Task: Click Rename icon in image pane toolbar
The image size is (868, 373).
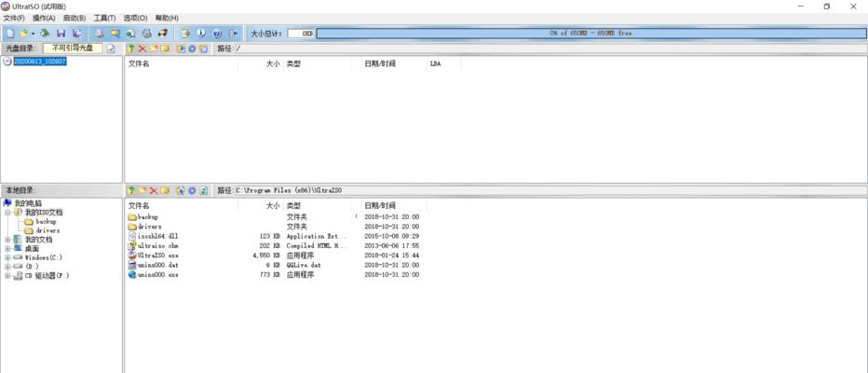Action: (x=165, y=48)
